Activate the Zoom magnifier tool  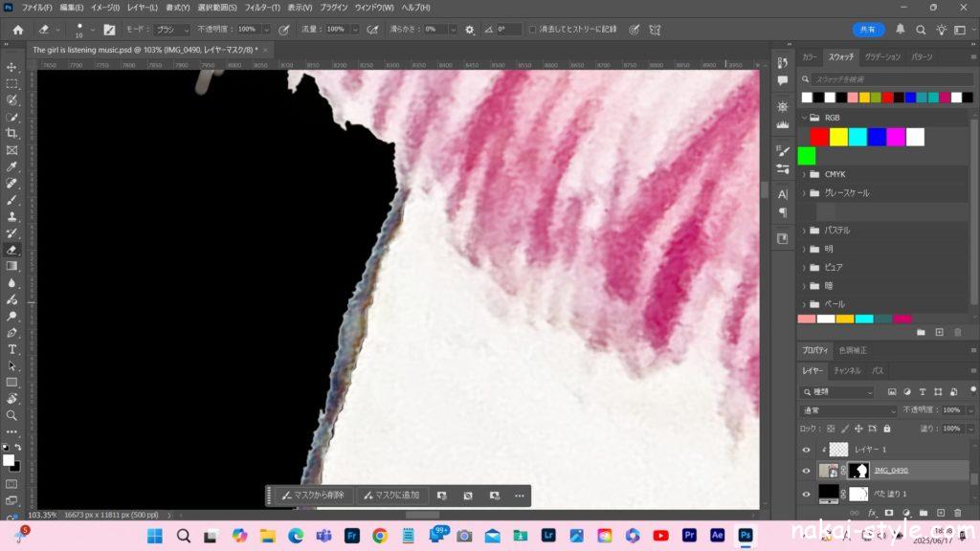point(12,415)
